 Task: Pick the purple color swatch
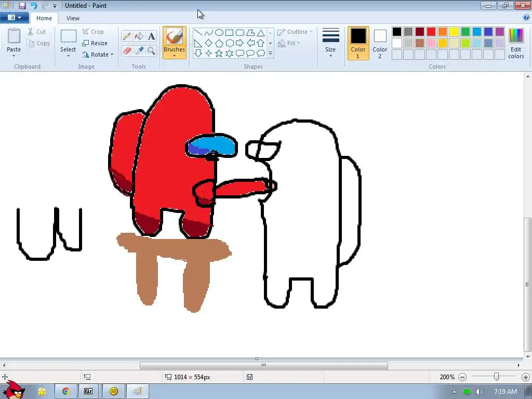point(499,32)
